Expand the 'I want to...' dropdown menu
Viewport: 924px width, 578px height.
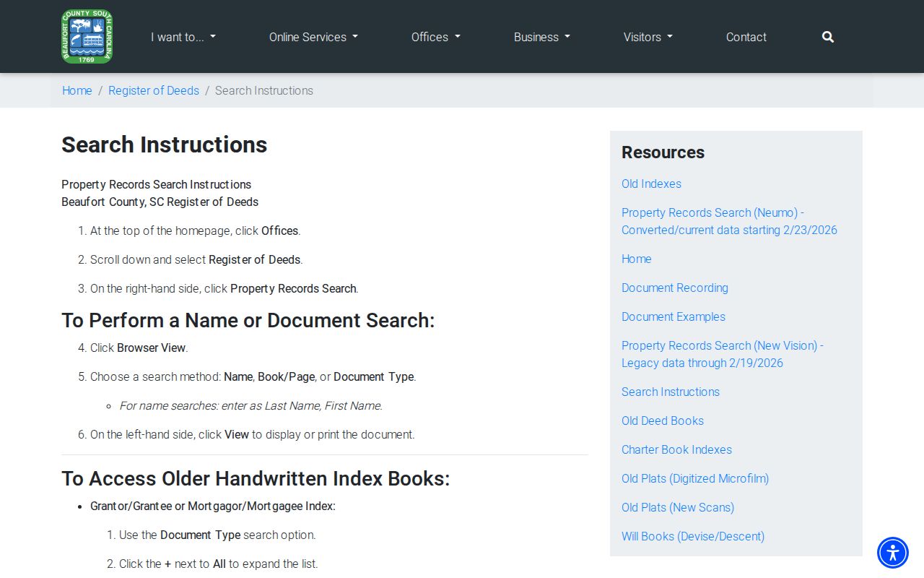tap(183, 37)
